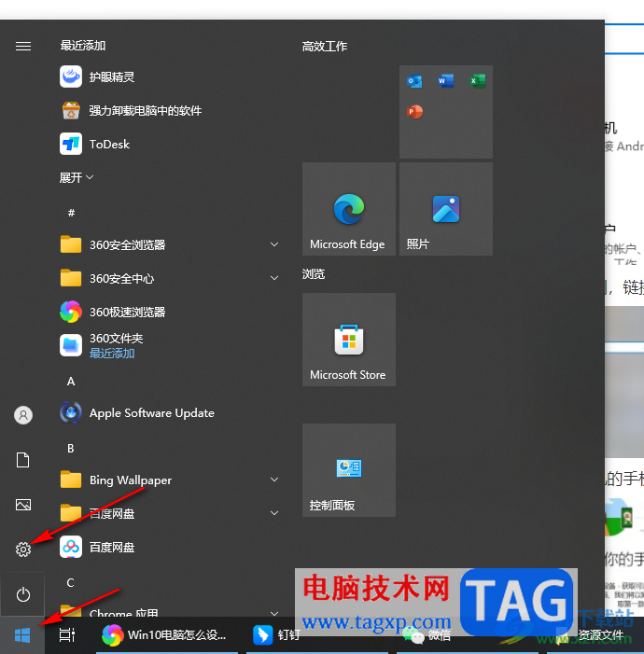The width and height of the screenshot is (644, 654).
Task: Open the Settings gear icon
Action: [23, 550]
